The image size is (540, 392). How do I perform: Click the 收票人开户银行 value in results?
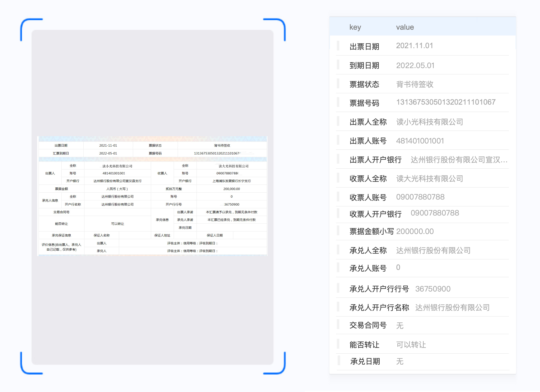[x=435, y=213]
